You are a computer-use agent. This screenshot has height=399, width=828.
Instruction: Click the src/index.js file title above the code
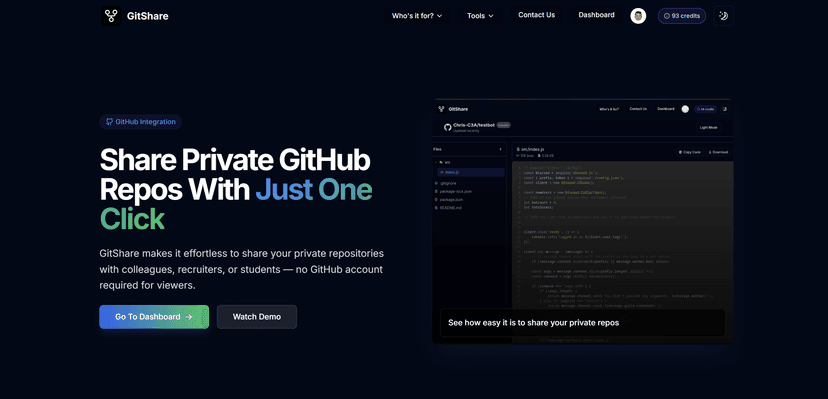click(532, 149)
